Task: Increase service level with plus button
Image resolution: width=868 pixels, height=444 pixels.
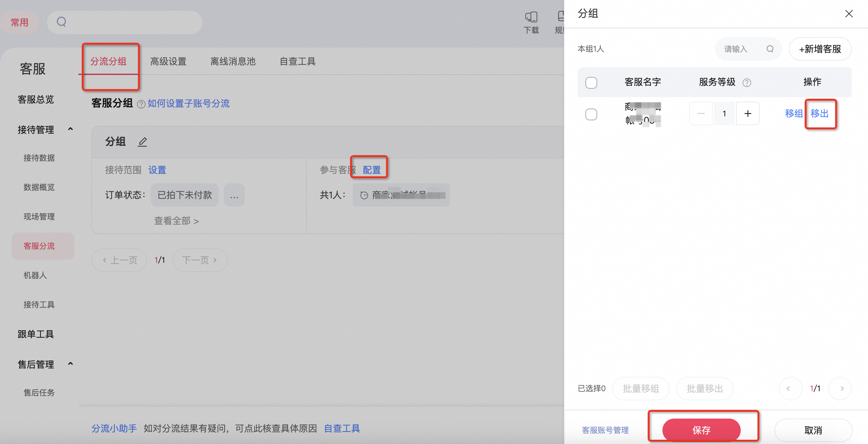Action: tap(748, 114)
